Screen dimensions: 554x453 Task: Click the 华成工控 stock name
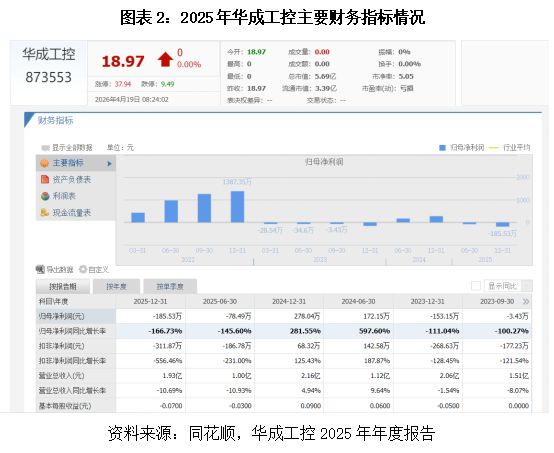click(x=49, y=54)
